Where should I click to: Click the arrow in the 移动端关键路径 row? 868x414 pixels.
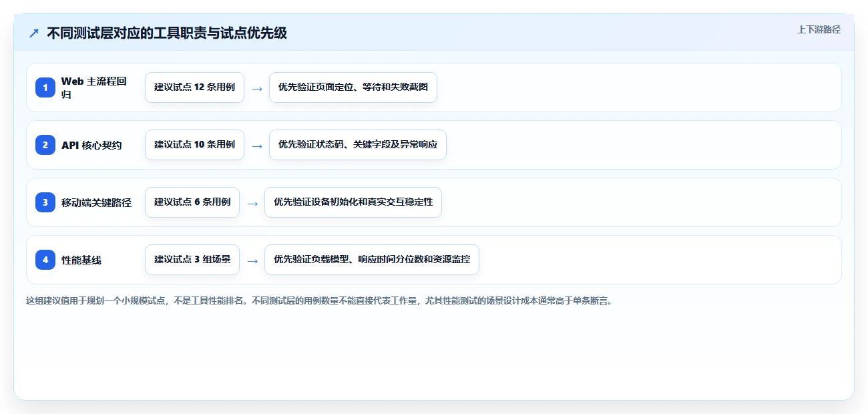click(x=252, y=203)
